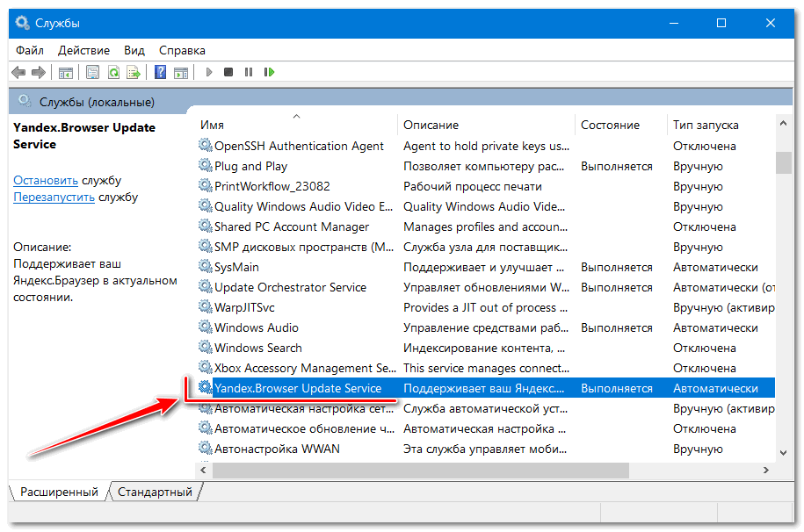Open the blue Help question-mark icon
804x532 pixels.
pos(161,72)
